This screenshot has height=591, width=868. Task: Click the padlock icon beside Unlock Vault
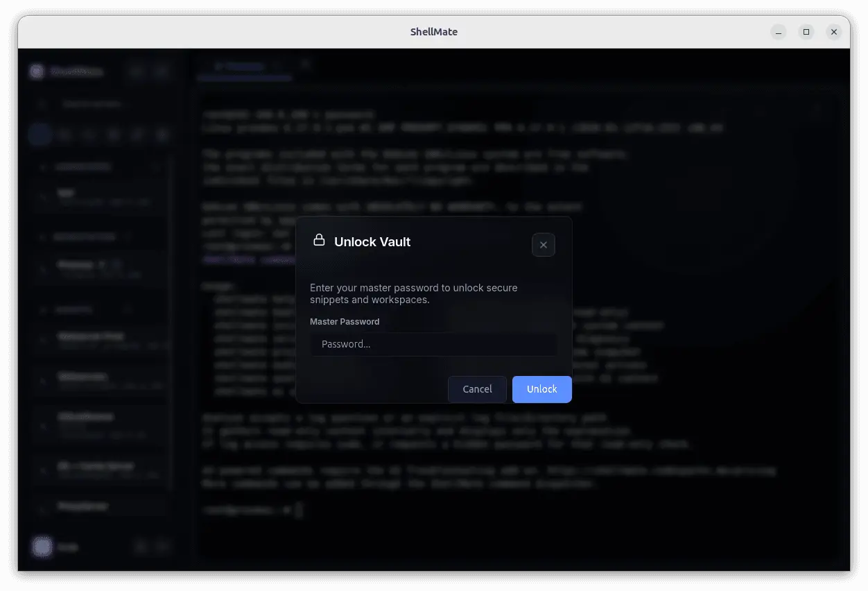tap(319, 240)
